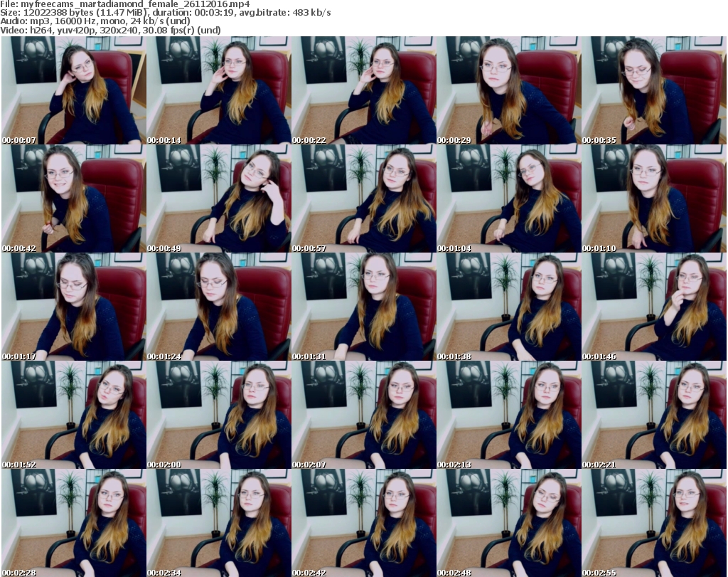
Task: View the frame stamped 00:02:48
Action: pyautogui.click(x=509, y=523)
